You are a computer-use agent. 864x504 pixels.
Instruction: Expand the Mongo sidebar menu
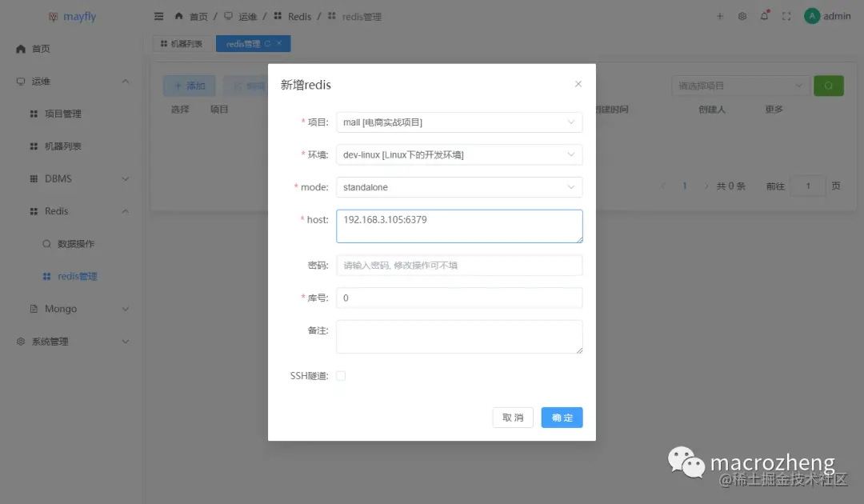tap(72, 309)
